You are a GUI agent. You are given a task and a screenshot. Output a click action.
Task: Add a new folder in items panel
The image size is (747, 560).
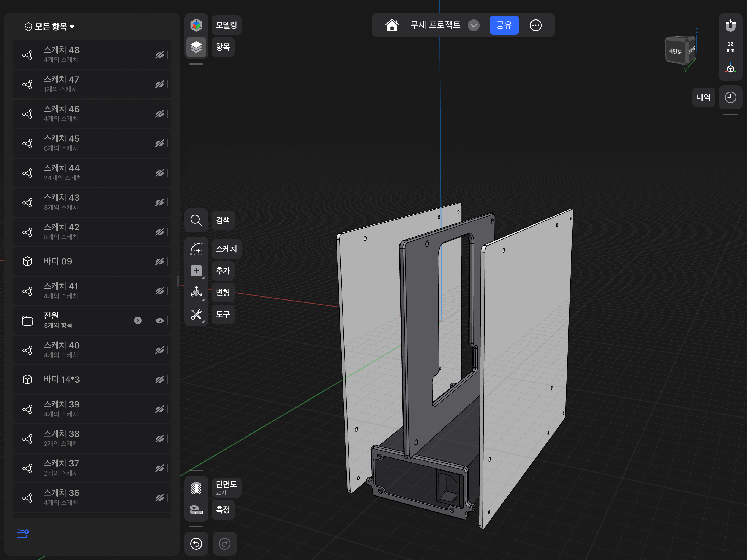tap(23, 533)
